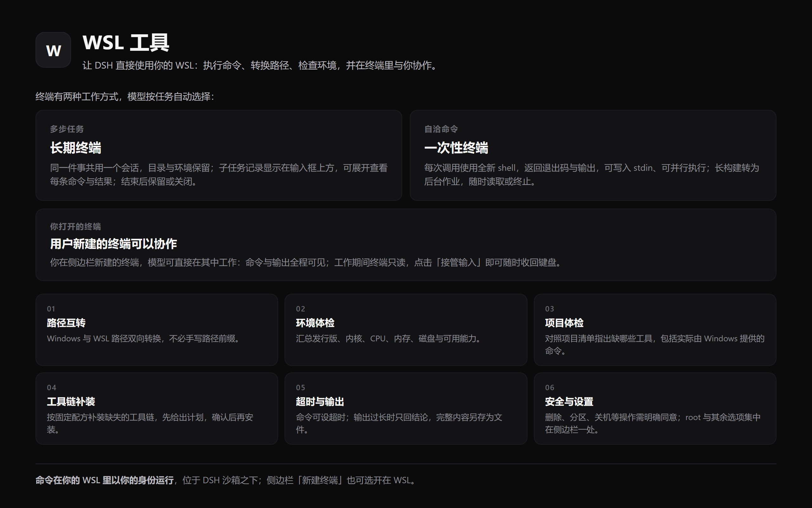Viewport: 812px width, 508px height.
Task: Click the text starting with "按固定配方补装缺失的工具链"
Action: point(150,423)
